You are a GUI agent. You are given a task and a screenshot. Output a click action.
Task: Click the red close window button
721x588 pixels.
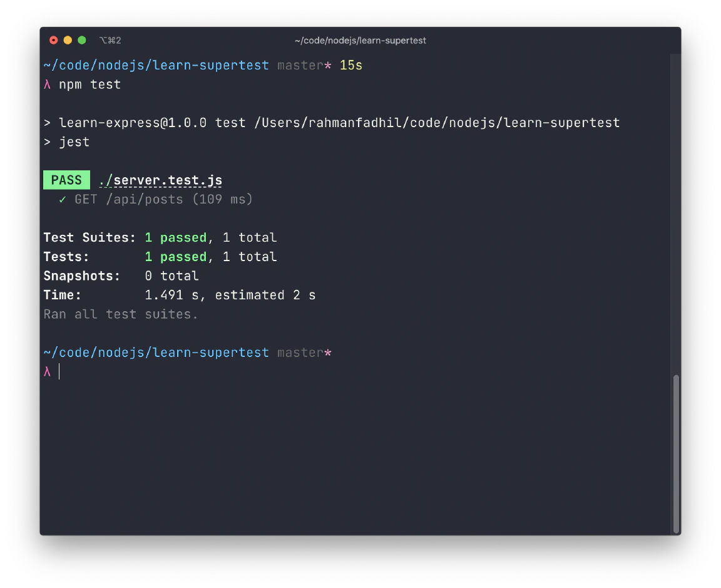coord(54,41)
